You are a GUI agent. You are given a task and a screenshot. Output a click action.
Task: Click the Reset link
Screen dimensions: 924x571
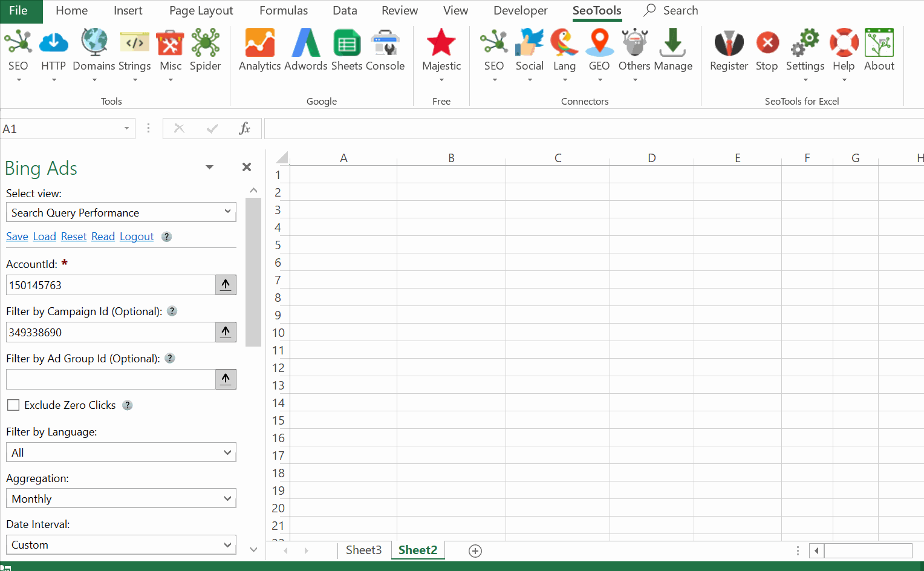point(74,237)
